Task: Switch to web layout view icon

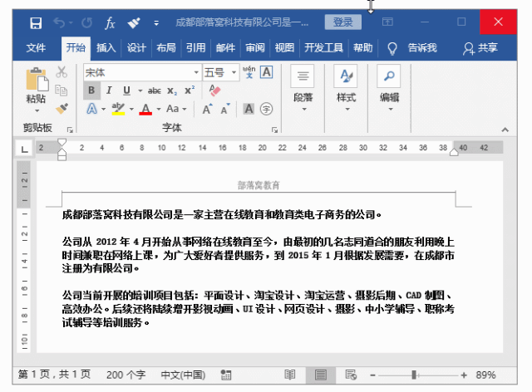Action: (x=351, y=375)
